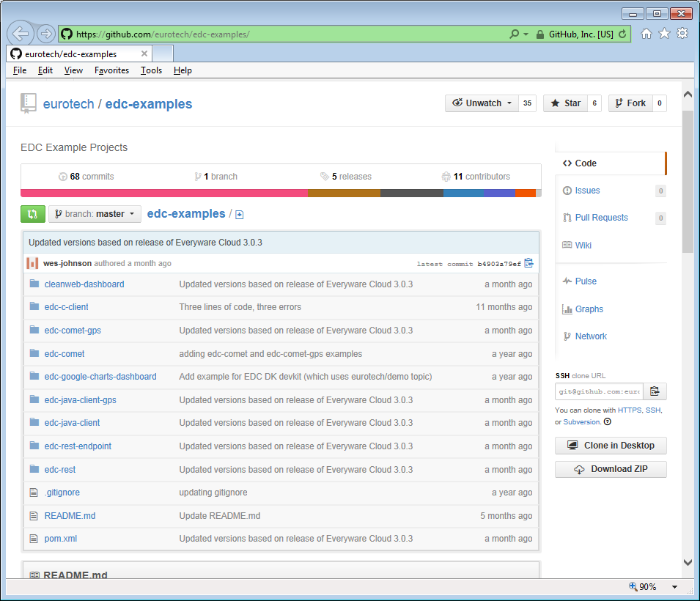This screenshot has height=601, width=700.
Task: Close the eurotech/edc-examples tab
Action: pos(144,54)
